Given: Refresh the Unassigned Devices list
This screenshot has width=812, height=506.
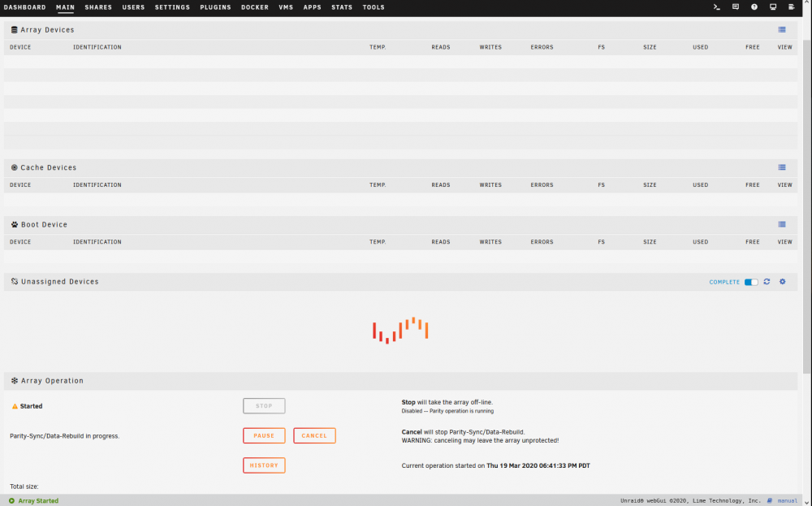Looking at the screenshot, I should click(x=767, y=282).
